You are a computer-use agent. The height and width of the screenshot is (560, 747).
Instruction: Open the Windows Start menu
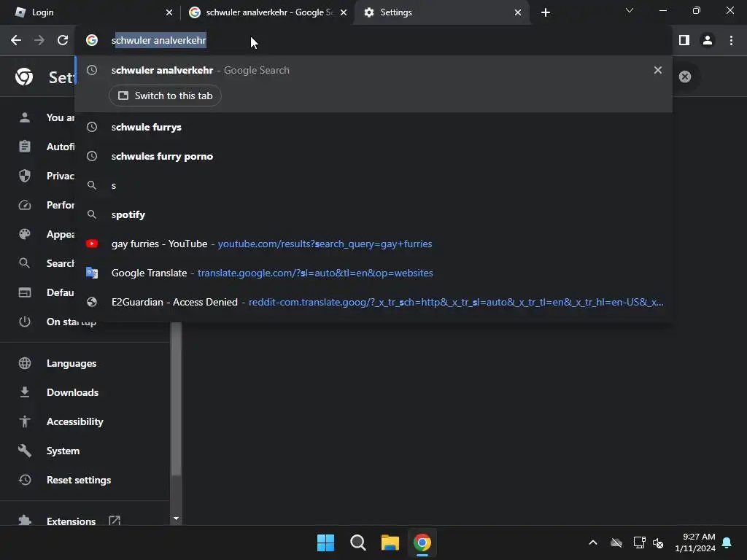[x=325, y=542]
